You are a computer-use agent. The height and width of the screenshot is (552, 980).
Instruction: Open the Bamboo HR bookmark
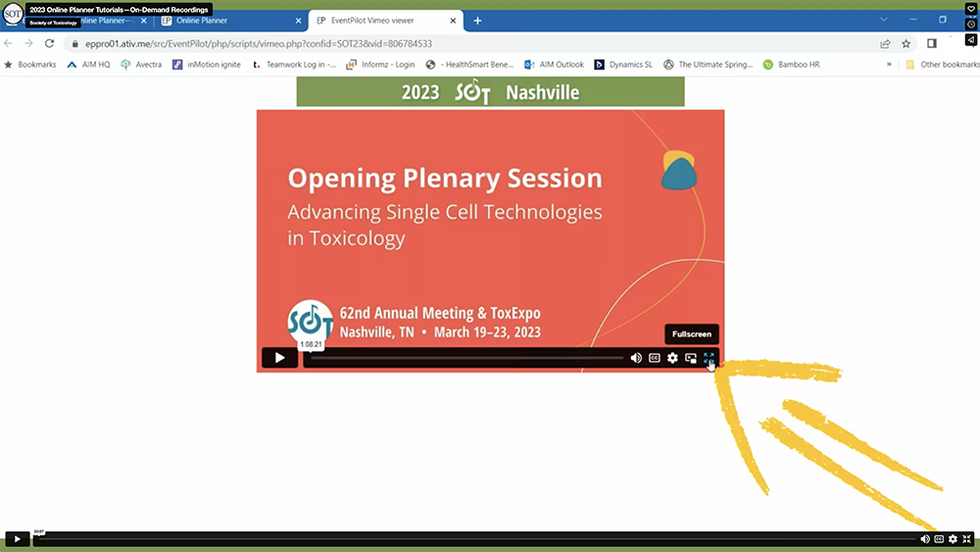(x=792, y=65)
